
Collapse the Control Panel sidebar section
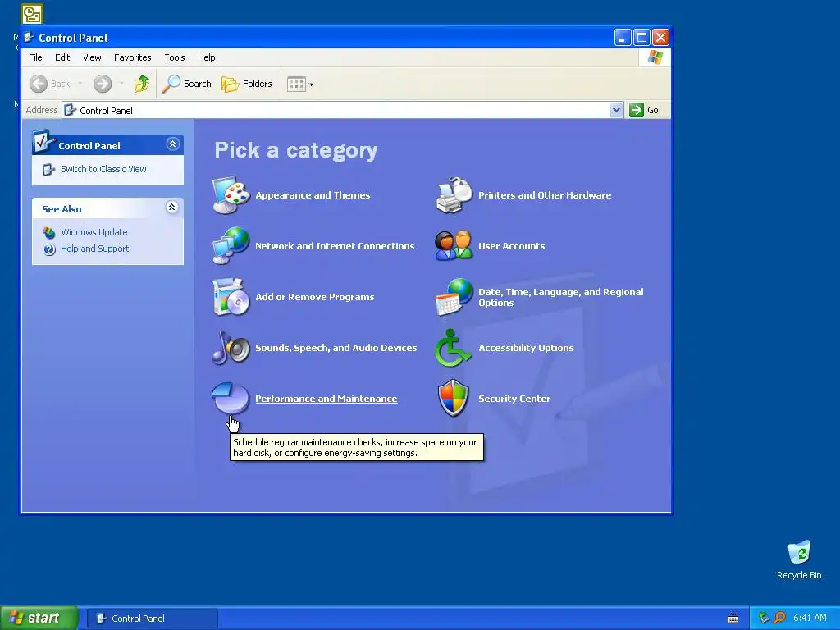[172, 144]
